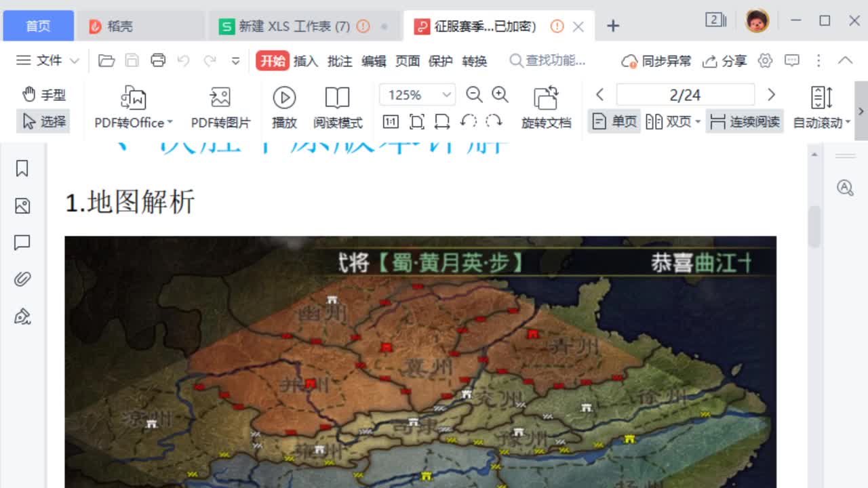The height and width of the screenshot is (488, 868).
Task: Open the 插入 ribbon tab
Action: [x=306, y=61]
